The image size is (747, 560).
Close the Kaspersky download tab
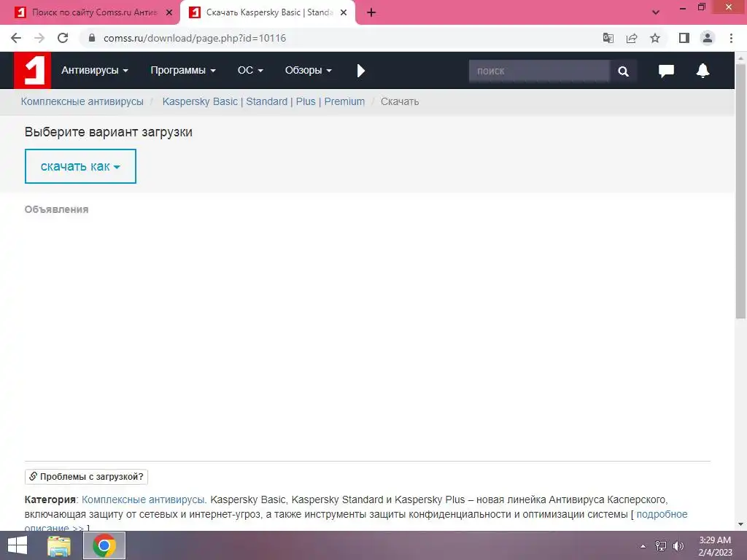[344, 13]
